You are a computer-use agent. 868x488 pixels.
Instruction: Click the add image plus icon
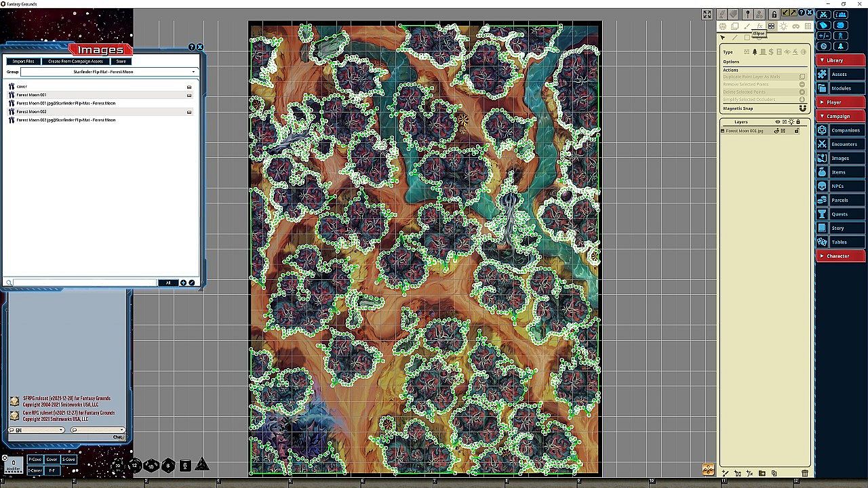[183, 283]
